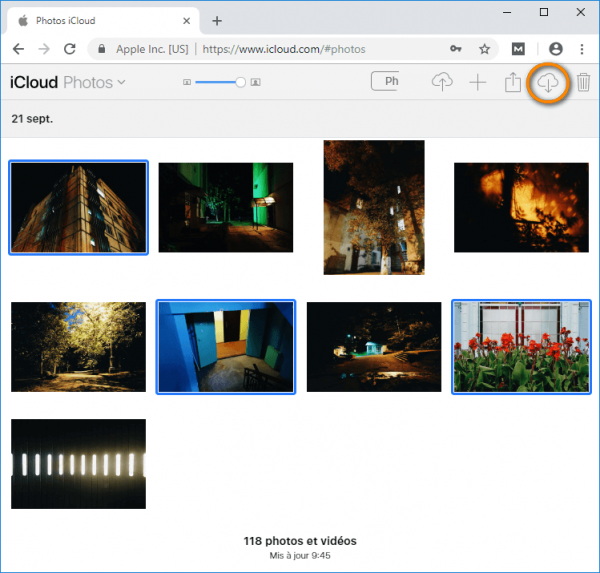600x573 pixels.
Task: Bookmark this page with star icon
Action: pyautogui.click(x=484, y=49)
